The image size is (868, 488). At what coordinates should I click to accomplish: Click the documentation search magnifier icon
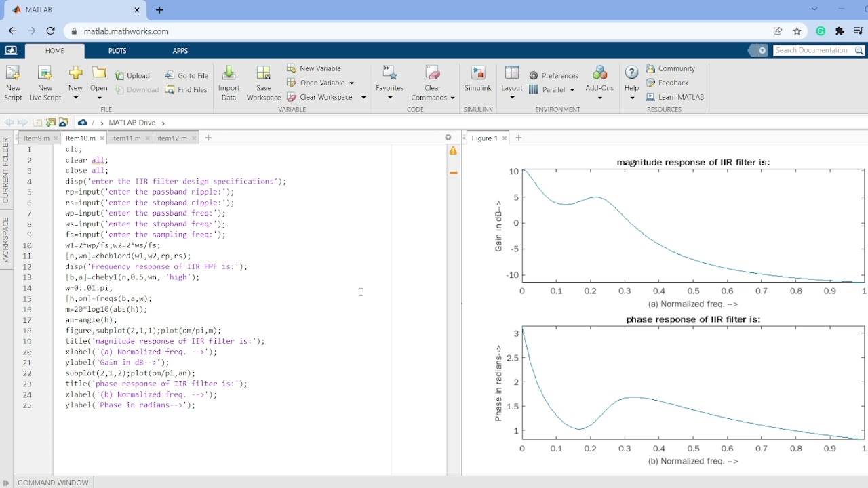coord(859,50)
